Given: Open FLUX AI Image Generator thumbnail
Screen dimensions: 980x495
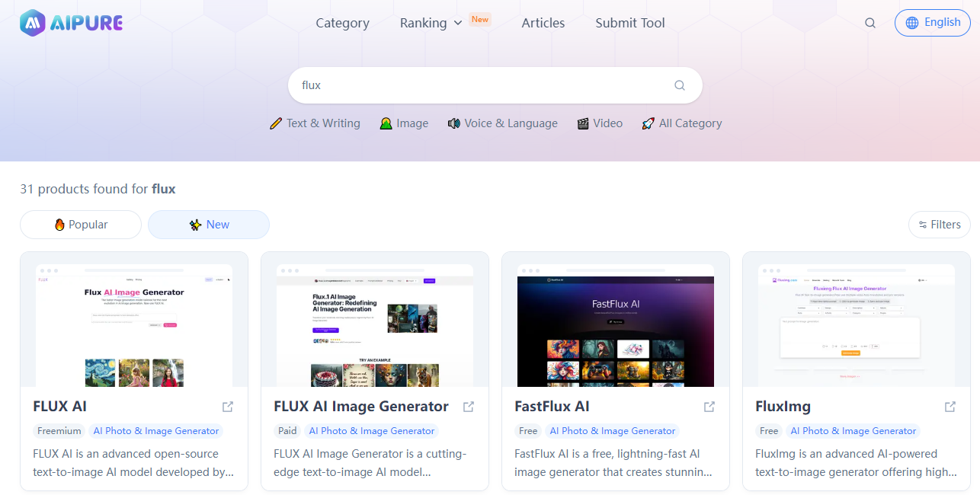Looking at the screenshot, I should coord(375,326).
